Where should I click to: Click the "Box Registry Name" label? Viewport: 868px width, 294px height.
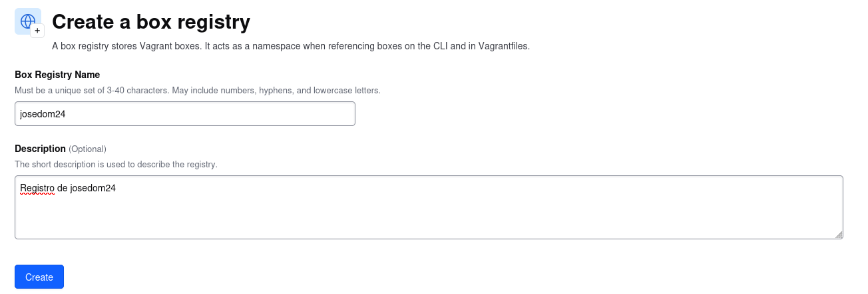[x=57, y=74]
